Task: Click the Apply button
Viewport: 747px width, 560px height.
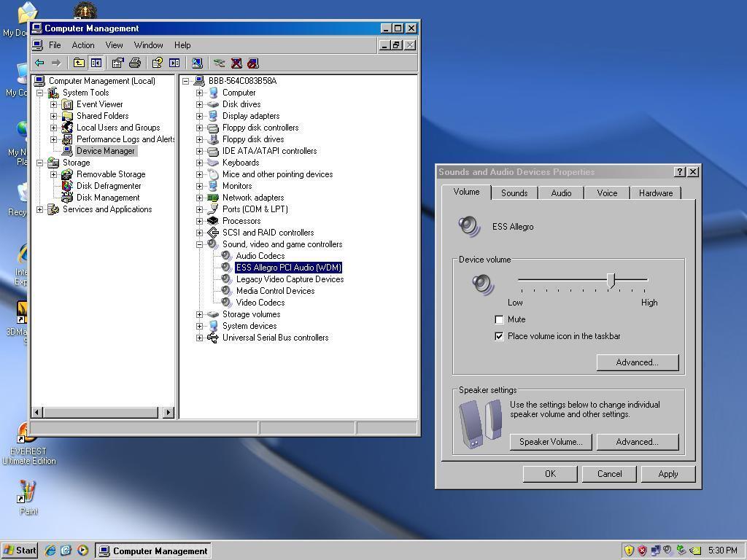Action: [667, 474]
